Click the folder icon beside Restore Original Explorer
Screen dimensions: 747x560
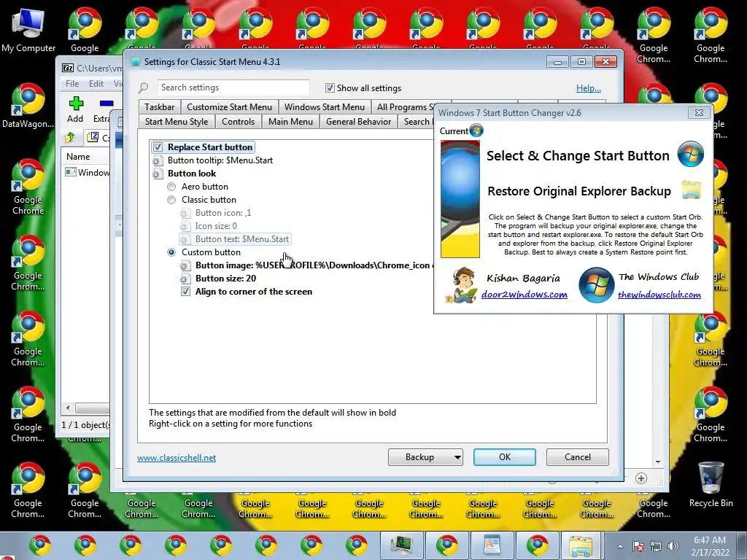tap(692, 190)
